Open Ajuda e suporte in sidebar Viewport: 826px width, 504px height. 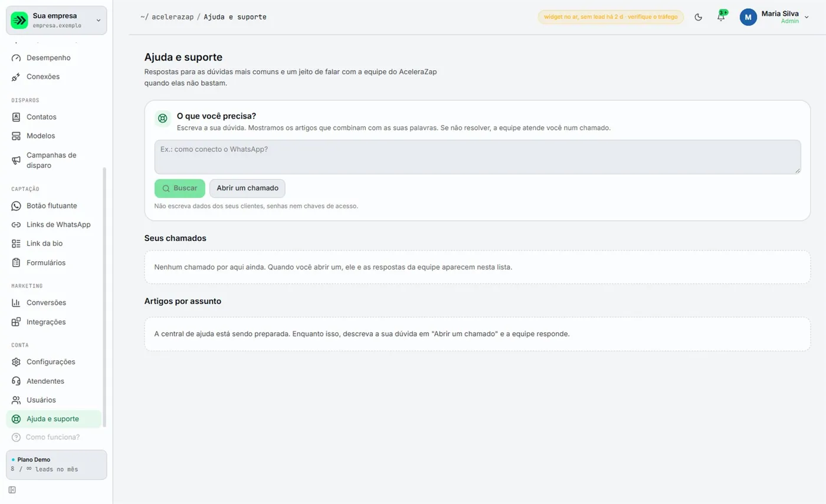54,419
